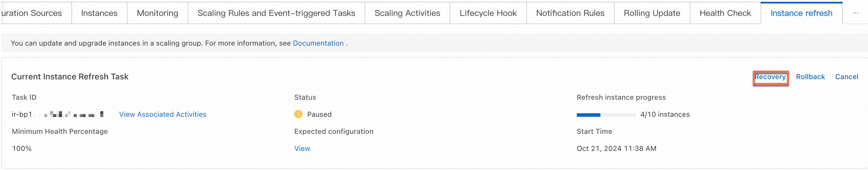Viewport: 868px width, 170px height.
Task: Open the Configuration Sources tab
Action: click(x=32, y=13)
